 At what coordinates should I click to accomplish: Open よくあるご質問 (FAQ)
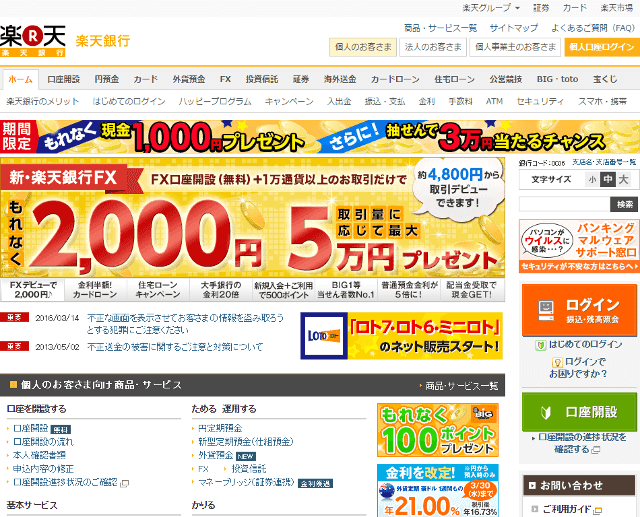click(x=593, y=28)
